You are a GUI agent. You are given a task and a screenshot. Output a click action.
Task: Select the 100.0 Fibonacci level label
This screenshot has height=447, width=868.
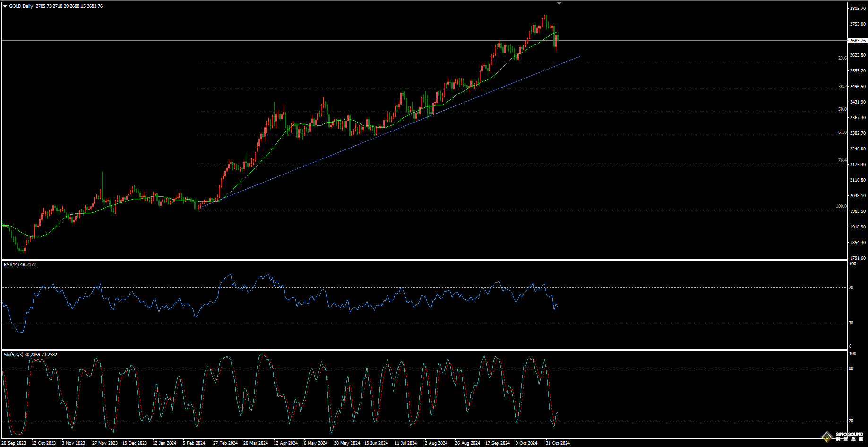tap(841, 206)
